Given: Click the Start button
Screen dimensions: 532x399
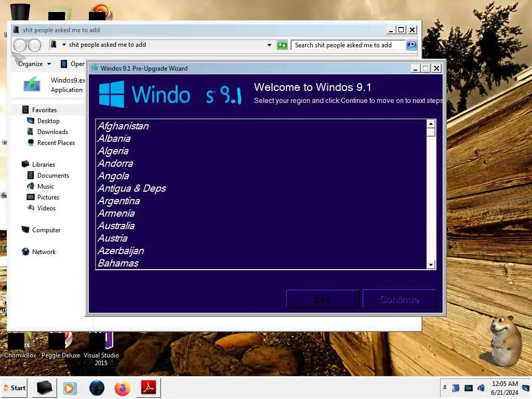Looking at the screenshot, I should pos(14,388).
